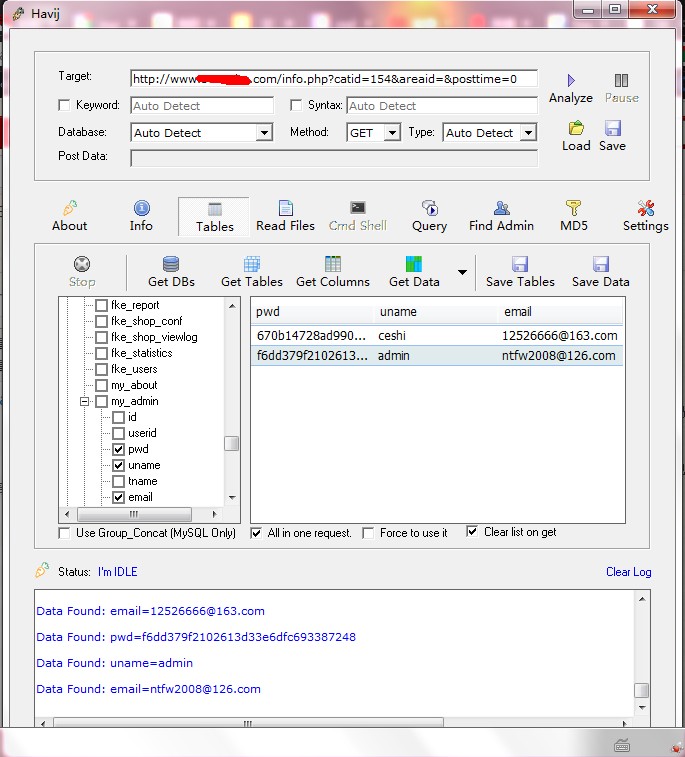Click the Save Data icon

click(601, 264)
